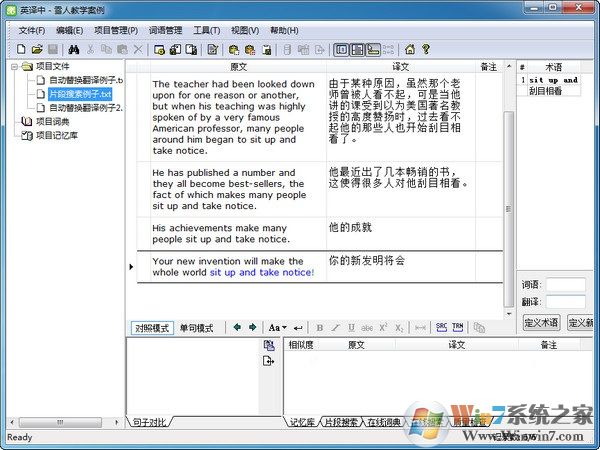Click the yellow question mark Help icon
The height and width of the screenshot is (450, 600).
[425, 49]
